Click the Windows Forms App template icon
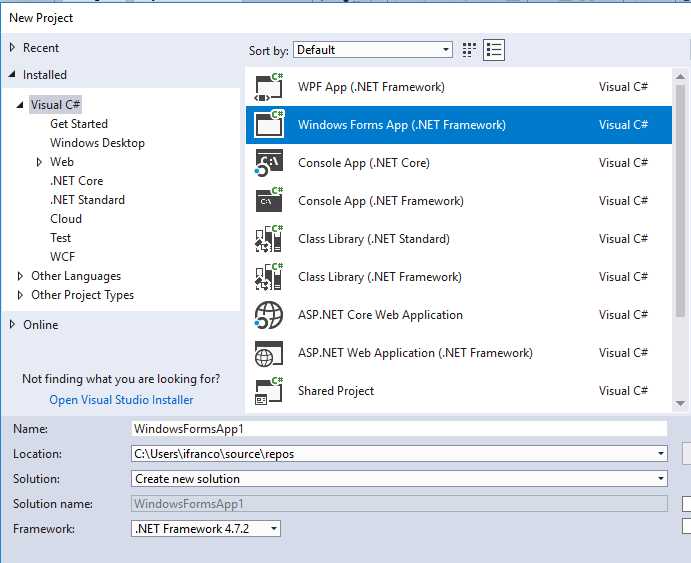The width and height of the screenshot is (691, 563). (x=269, y=125)
